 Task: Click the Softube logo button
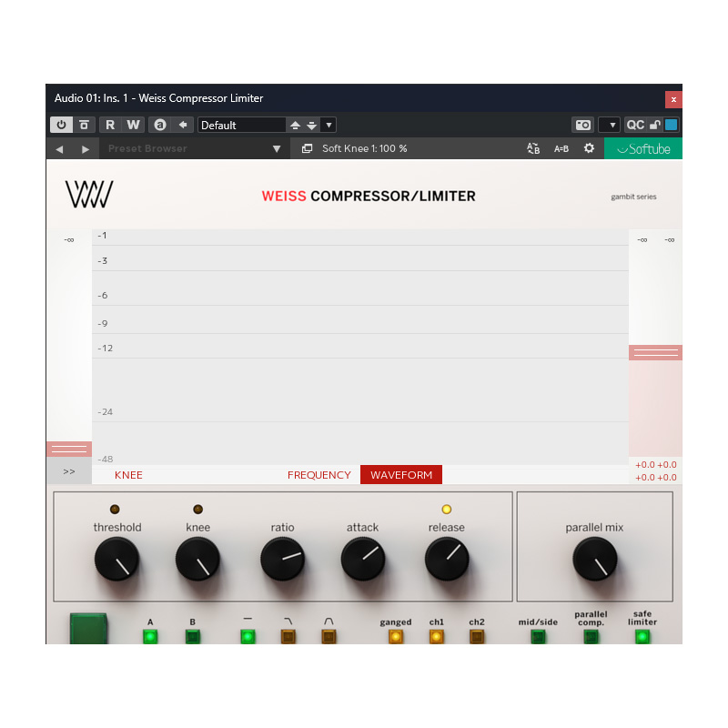(x=642, y=148)
